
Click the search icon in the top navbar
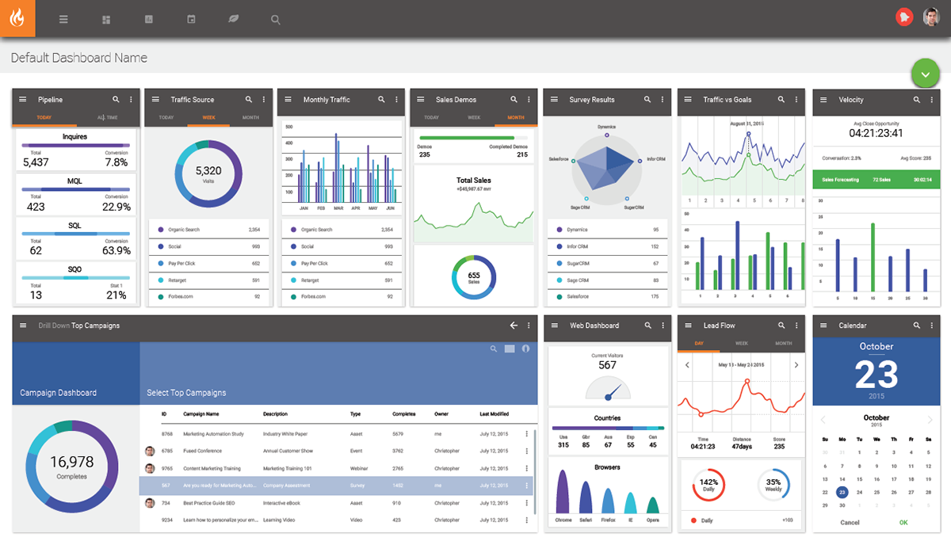click(x=275, y=19)
